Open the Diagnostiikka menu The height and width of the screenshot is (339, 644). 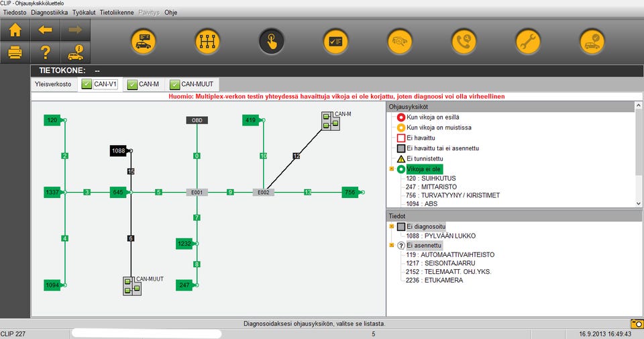click(x=49, y=12)
